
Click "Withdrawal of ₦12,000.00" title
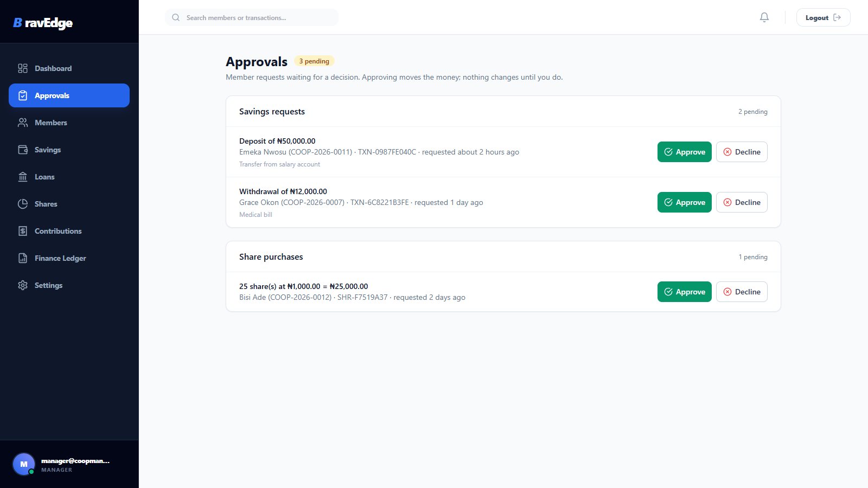pos(283,191)
